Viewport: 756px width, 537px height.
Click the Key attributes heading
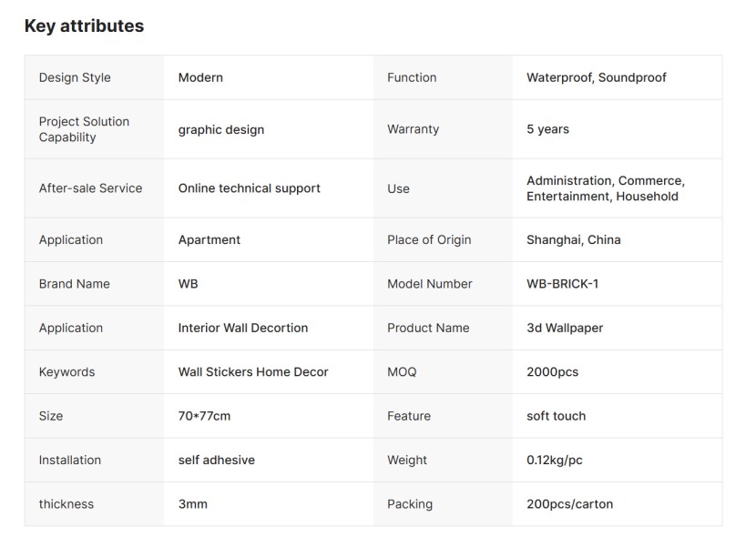pyautogui.click(x=84, y=26)
